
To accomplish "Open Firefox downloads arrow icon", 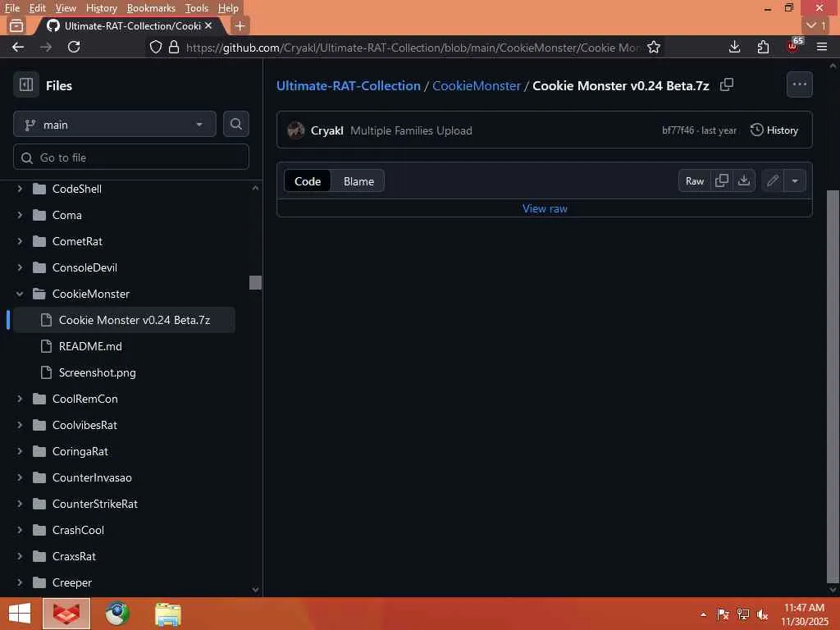I will click(x=734, y=47).
